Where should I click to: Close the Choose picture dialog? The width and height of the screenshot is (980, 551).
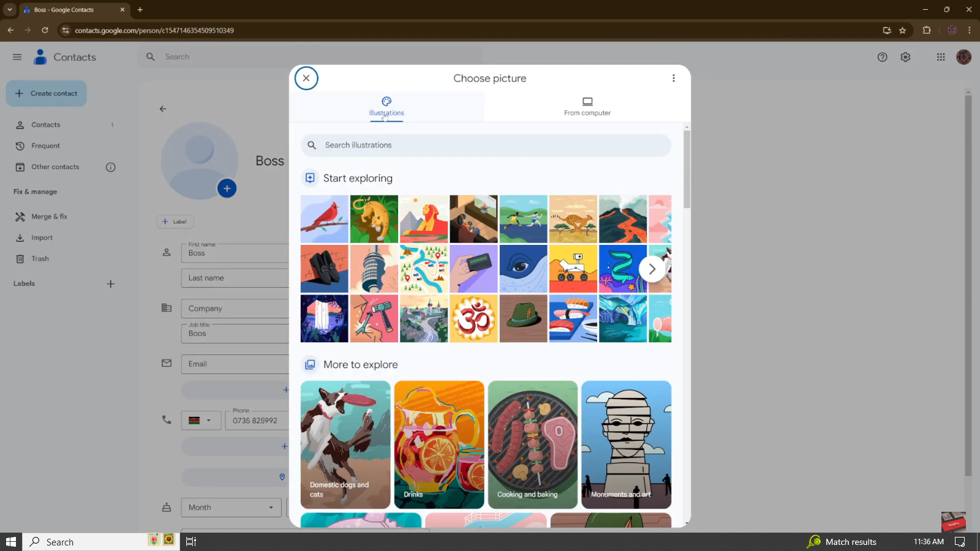306,78
